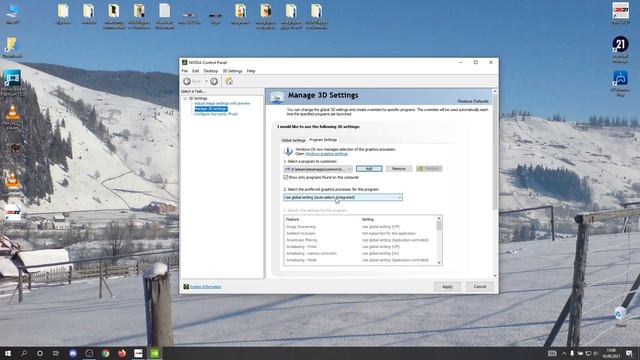Select the Antialiasing - Gamma correction row
Viewport: 640px width, 360px height.
pyautogui.click(x=361, y=253)
